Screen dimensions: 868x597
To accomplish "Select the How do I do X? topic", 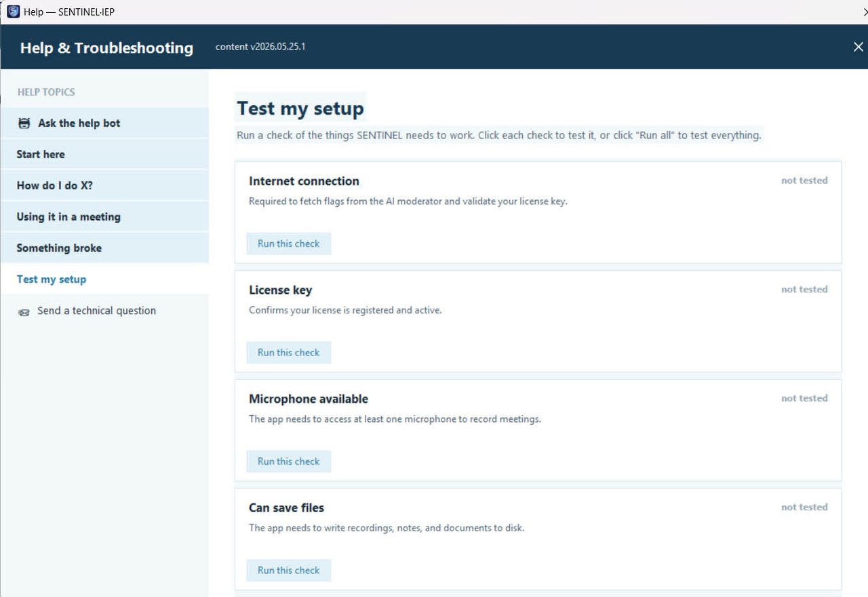I will pyautogui.click(x=104, y=185).
